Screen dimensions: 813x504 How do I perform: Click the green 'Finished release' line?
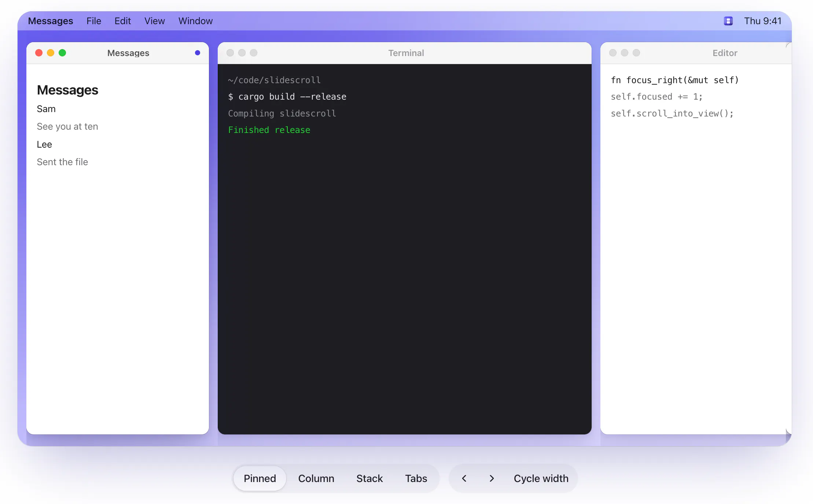point(269,130)
